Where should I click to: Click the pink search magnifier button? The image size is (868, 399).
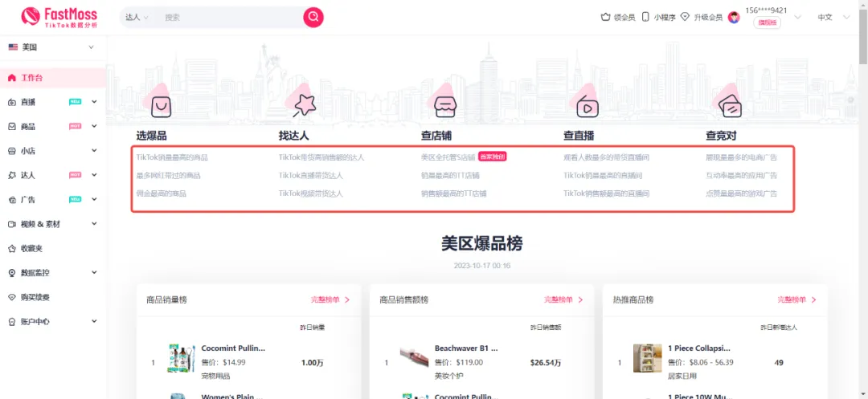pos(313,17)
